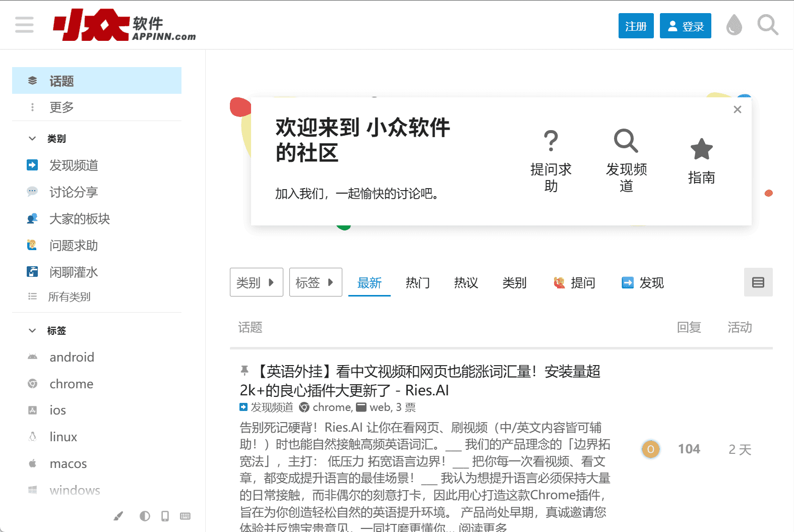The image size is (794, 532).
Task: Click the 104 replies count
Action: pos(689,449)
